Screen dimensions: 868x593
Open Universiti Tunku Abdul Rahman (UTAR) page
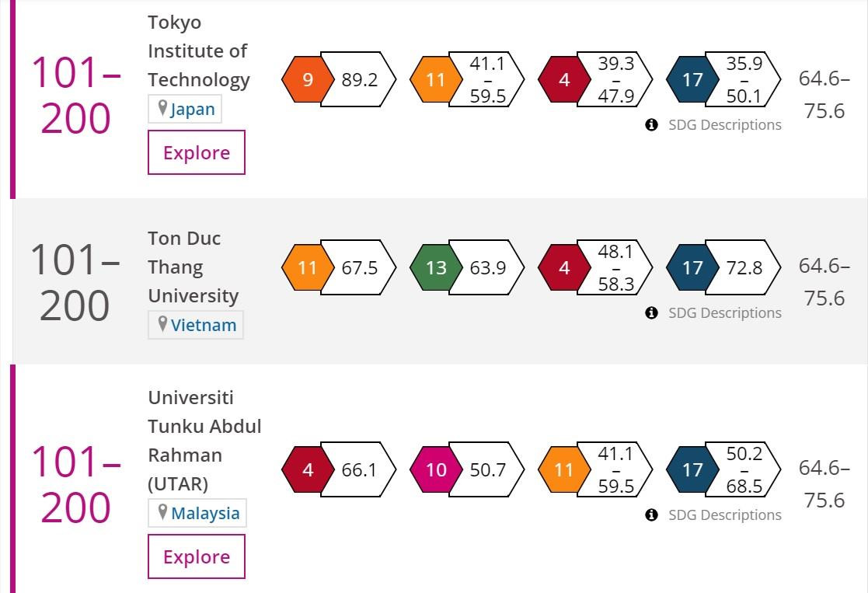(204, 441)
